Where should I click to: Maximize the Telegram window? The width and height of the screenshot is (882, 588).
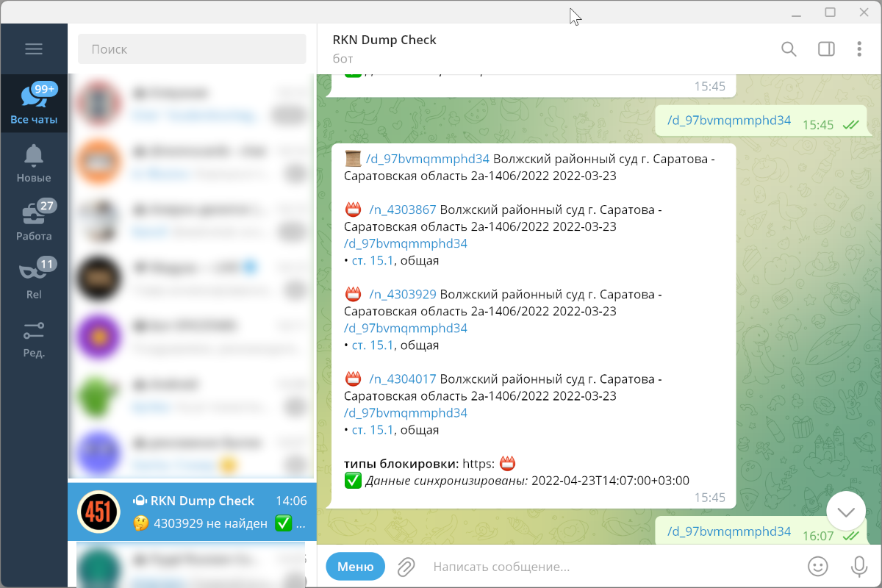(830, 12)
